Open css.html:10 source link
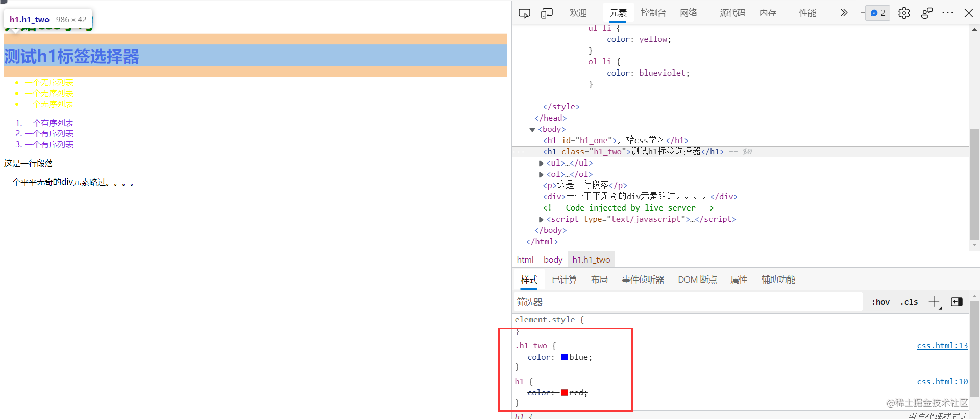 tap(942, 382)
